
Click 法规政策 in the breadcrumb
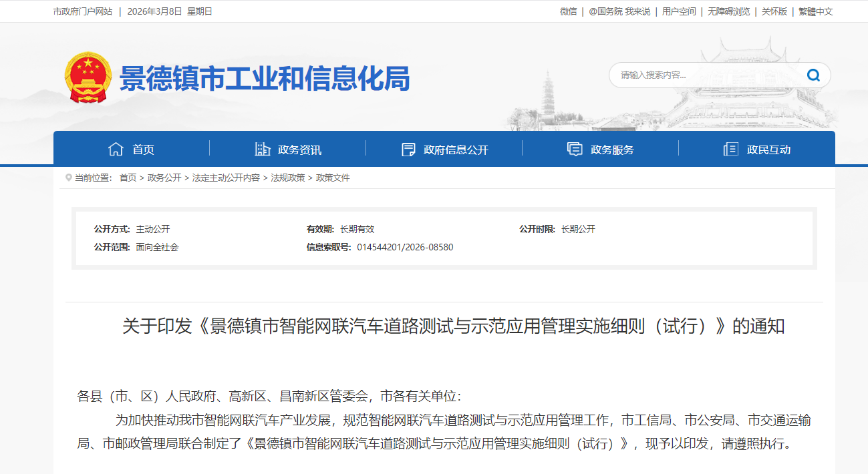(x=287, y=178)
